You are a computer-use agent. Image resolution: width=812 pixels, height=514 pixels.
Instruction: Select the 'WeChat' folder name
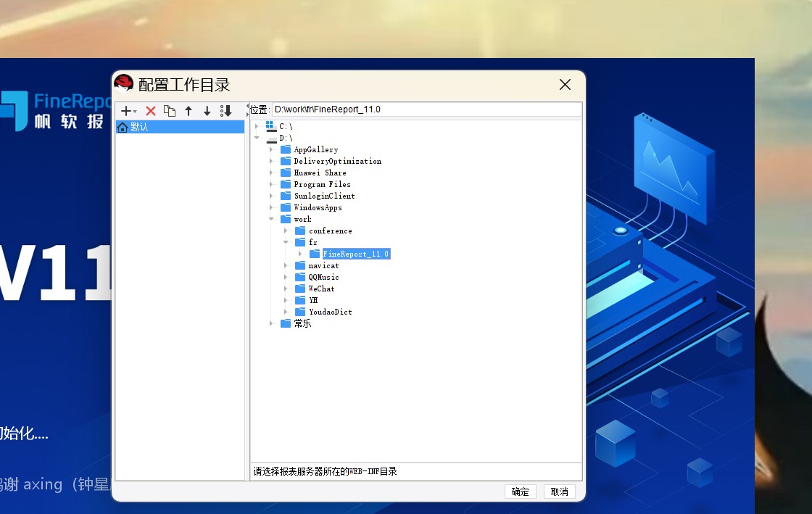322,289
